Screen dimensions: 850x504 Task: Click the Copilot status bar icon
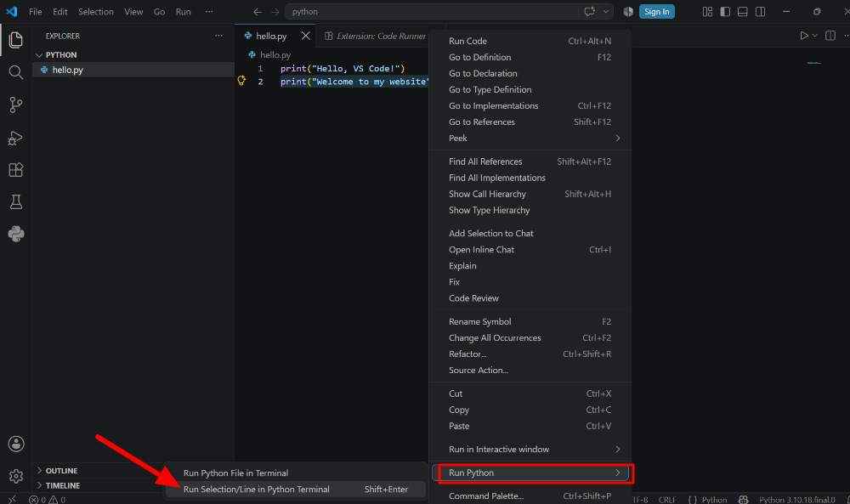pos(743,500)
